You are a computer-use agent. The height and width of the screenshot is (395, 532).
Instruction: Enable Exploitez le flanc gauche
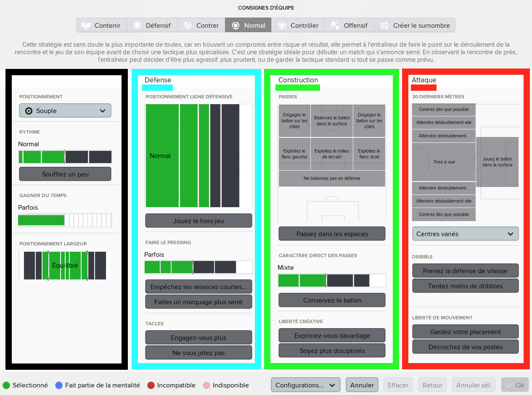tap(294, 154)
